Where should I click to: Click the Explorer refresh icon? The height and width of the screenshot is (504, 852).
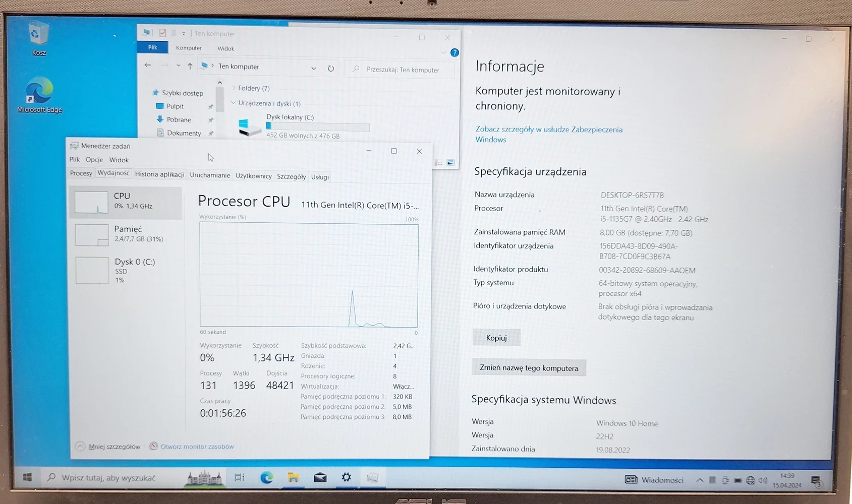(331, 69)
